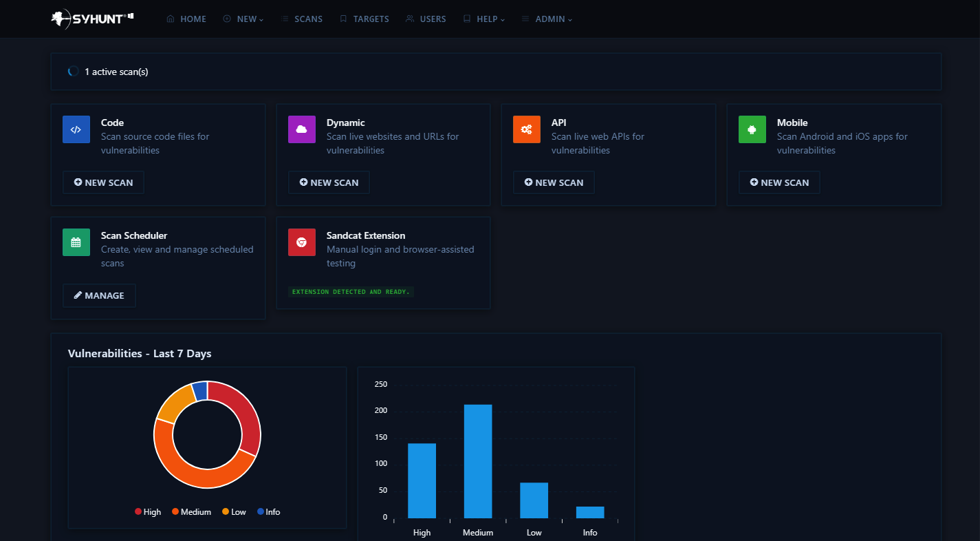
Task: Open SCANS page from top navigation
Action: 302,19
